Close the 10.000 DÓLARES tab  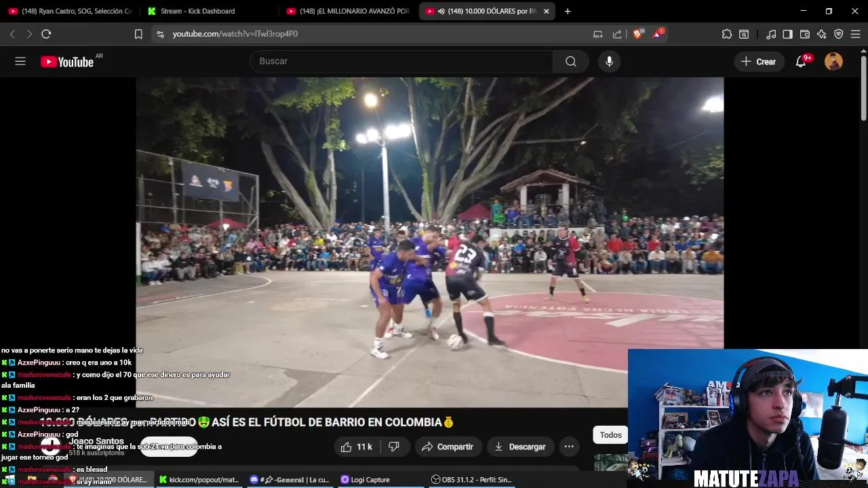547,12
